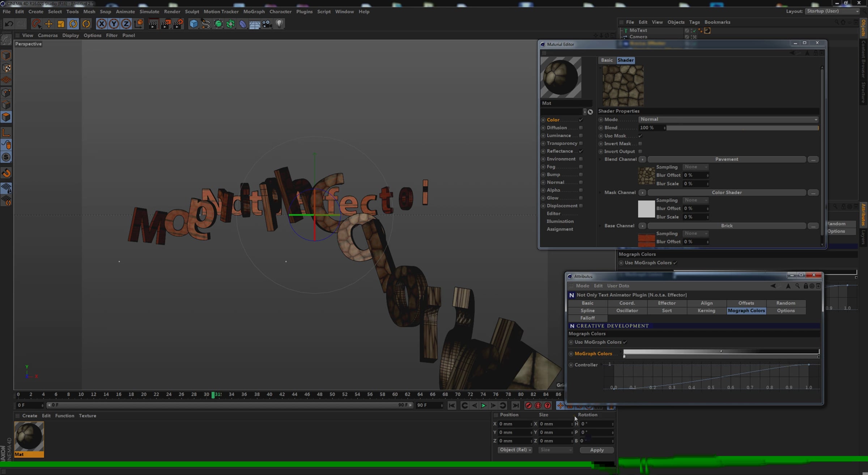Screen dimensions: 868x475
Task: Add a Cube primitive object
Action: point(194,24)
